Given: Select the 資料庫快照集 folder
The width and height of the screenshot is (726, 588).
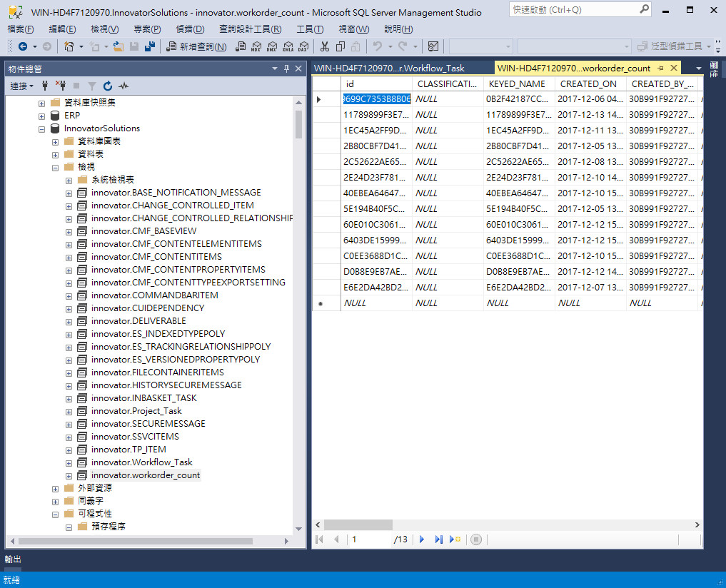Looking at the screenshot, I should [90, 102].
